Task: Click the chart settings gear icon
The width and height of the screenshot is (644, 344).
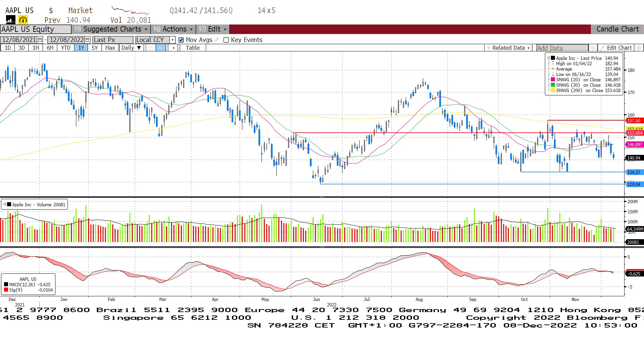Action: [639, 48]
